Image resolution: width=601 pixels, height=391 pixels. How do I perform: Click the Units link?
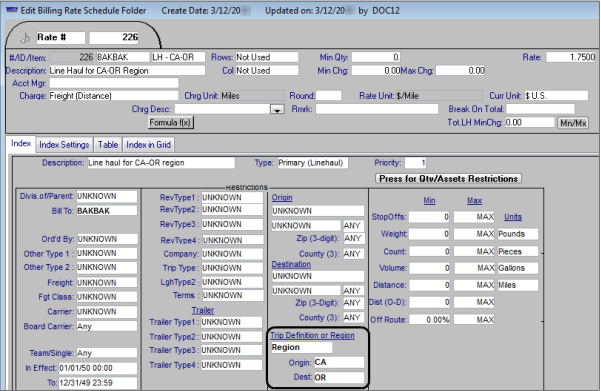click(x=513, y=217)
